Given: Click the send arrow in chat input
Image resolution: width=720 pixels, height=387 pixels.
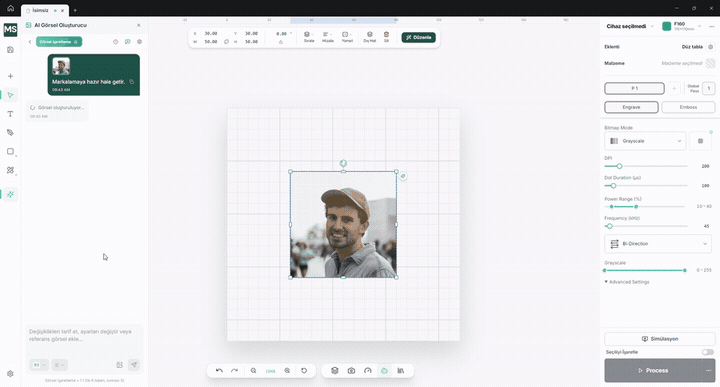Looking at the screenshot, I should (x=134, y=365).
